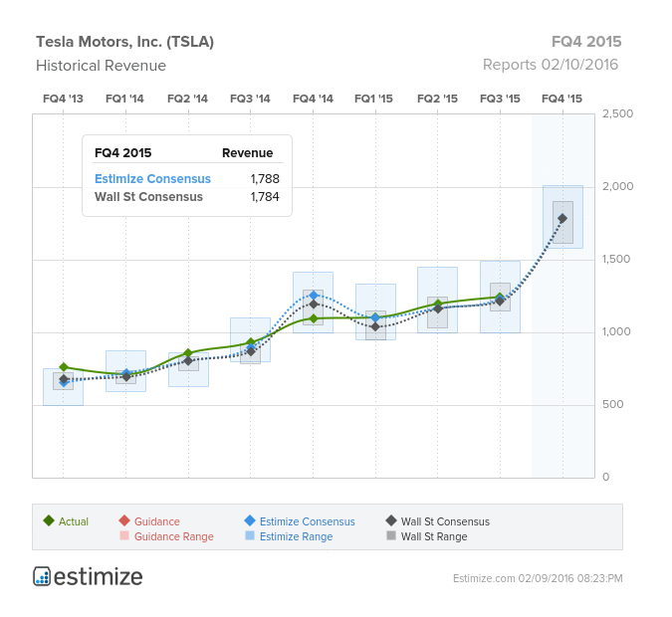The width and height of the screenshot is (672, 617).
Task: Toggle the Estimize Range blue square legend
Action: click(x=250, y=535)
